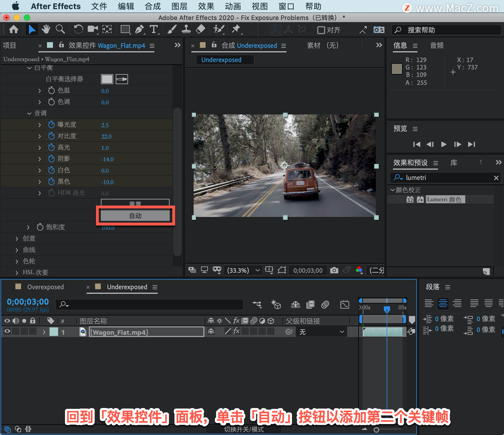This screenshot has height=435, width=504.
Task: Expand the 曲线 section
Action: tap(17, 250)
